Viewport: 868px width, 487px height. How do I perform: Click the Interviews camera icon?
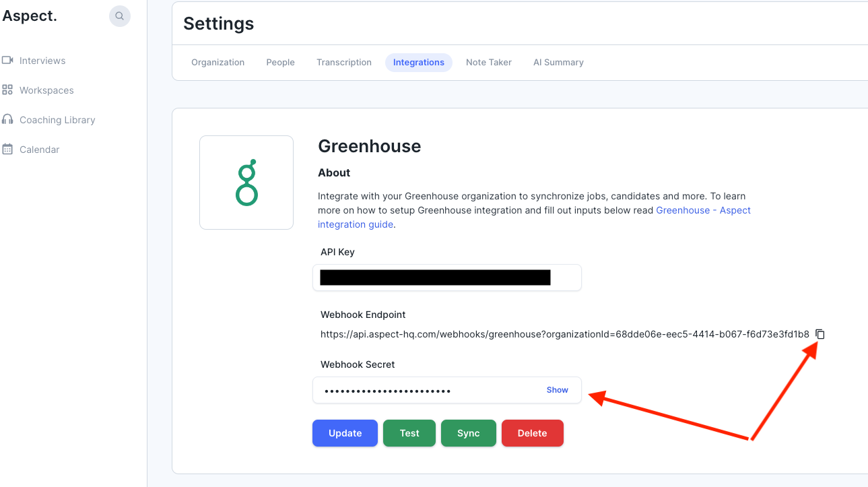[8, 60]
